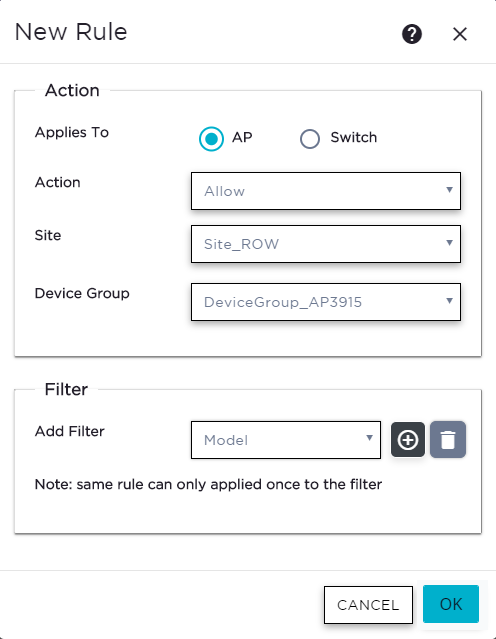Confirm the rule with OK
This screenshot has height=639, width=496.
tap(451, 604)
